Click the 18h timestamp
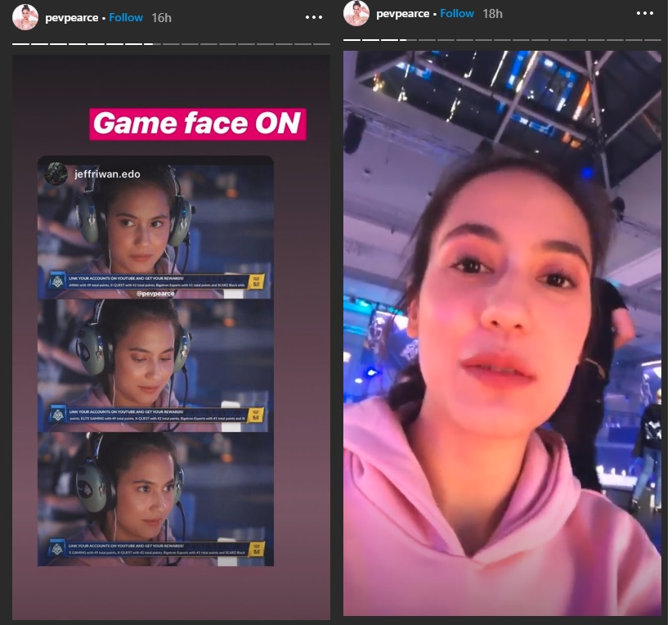This screenshot has width=672, height=625. 492,14
